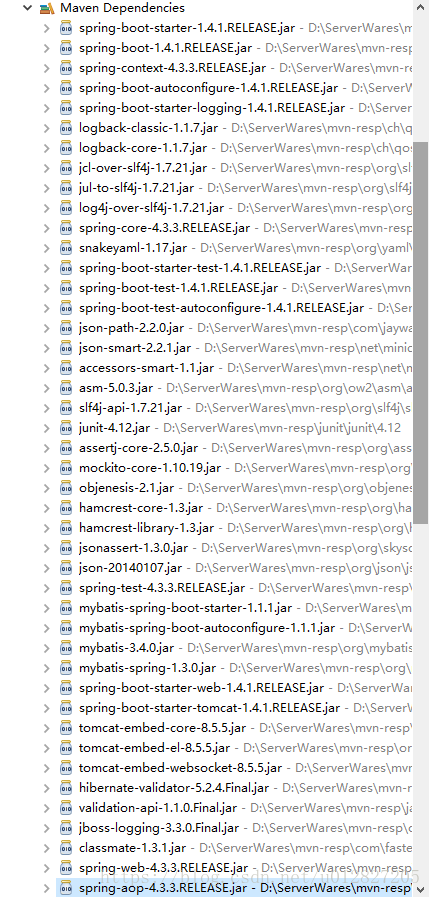Select spring-boot-starter-logging-1.4.1.RELEASE.jar
Image resolution: width=431 pixels, height=897 pixels.
pyautogui.click(x=212, y=108)
